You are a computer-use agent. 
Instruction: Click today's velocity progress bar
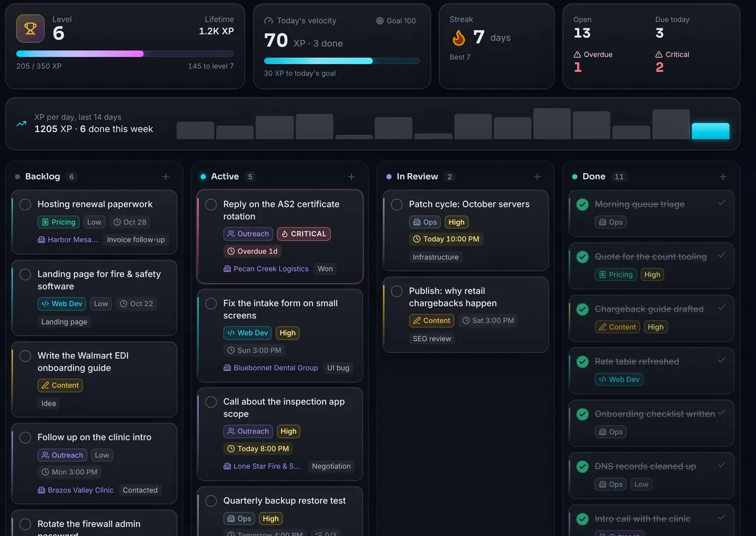pyautogui.click(x=342, y=61)
